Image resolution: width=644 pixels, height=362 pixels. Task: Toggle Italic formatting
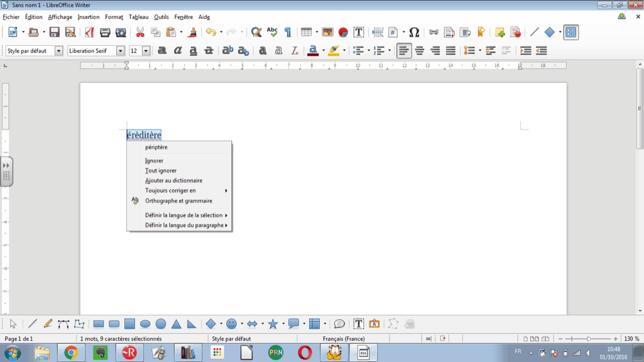[x=177, y=50]
